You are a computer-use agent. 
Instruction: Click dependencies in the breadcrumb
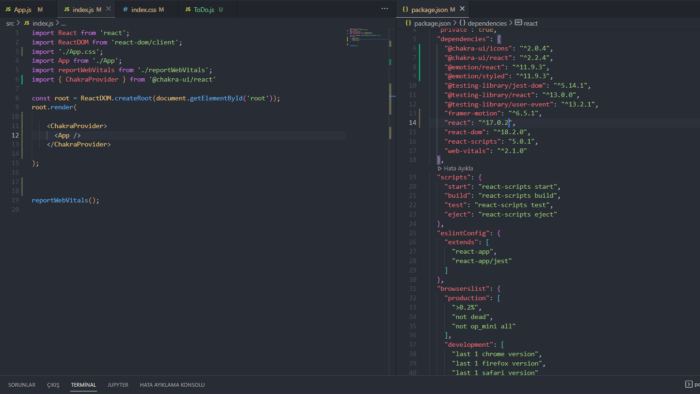pos(487,23)
